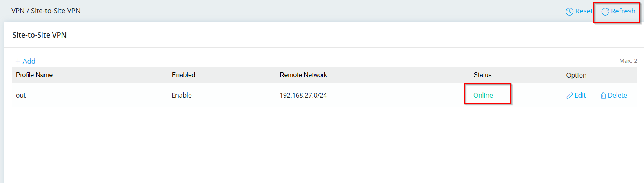Click the trash can icon for the out profile
The height and width of the screenshot is (183, 644).
pos(603,96)
